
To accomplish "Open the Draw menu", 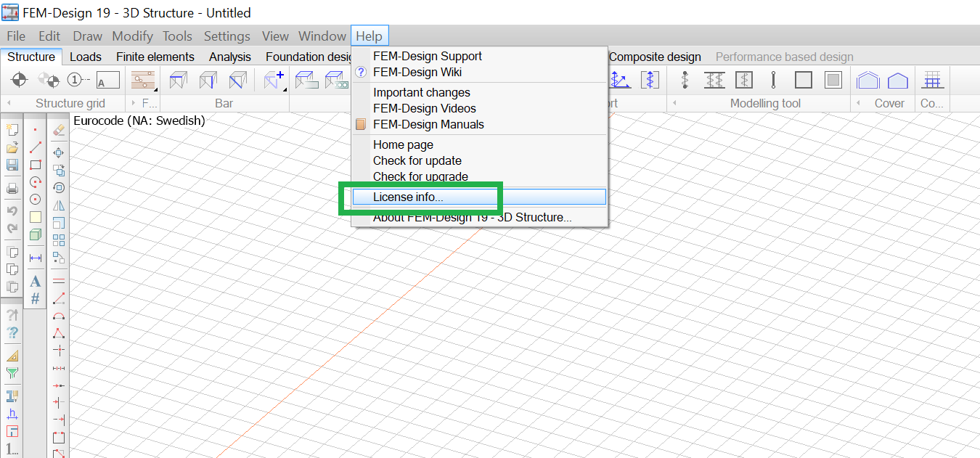I will point(87,36).
